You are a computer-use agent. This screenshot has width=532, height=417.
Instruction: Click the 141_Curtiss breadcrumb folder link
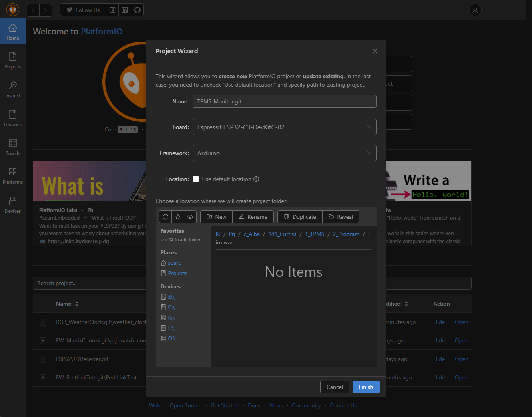pyautogui.click(x=282, y=234)
